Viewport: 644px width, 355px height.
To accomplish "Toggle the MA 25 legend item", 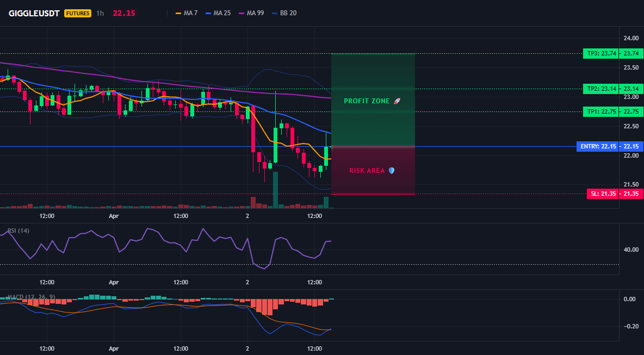I will (218, 13).
